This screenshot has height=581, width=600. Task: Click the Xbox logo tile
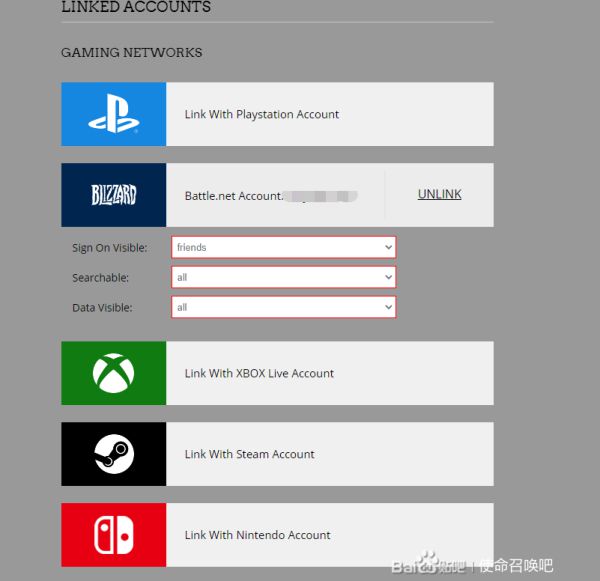[113, 373]
